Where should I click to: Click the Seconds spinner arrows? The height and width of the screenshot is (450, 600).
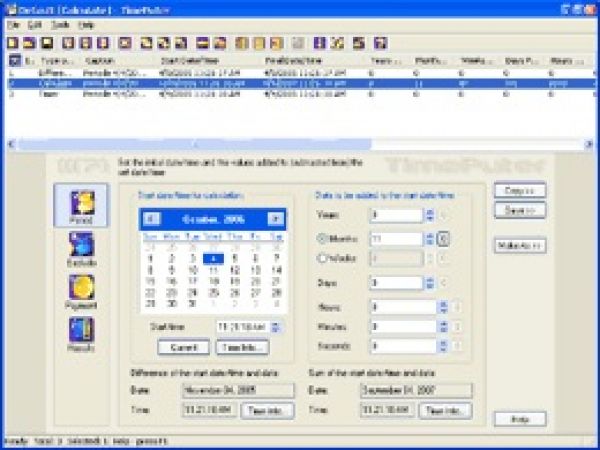tap(443, 346)
